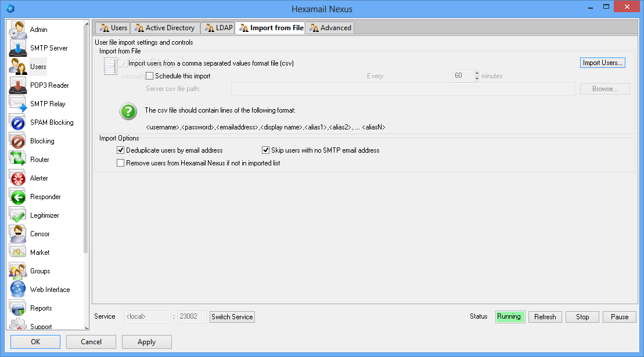Click sidebar scrollbar up arrow
Image resolution: width=644 pixels, height=357 pixels.
(87, 24)
